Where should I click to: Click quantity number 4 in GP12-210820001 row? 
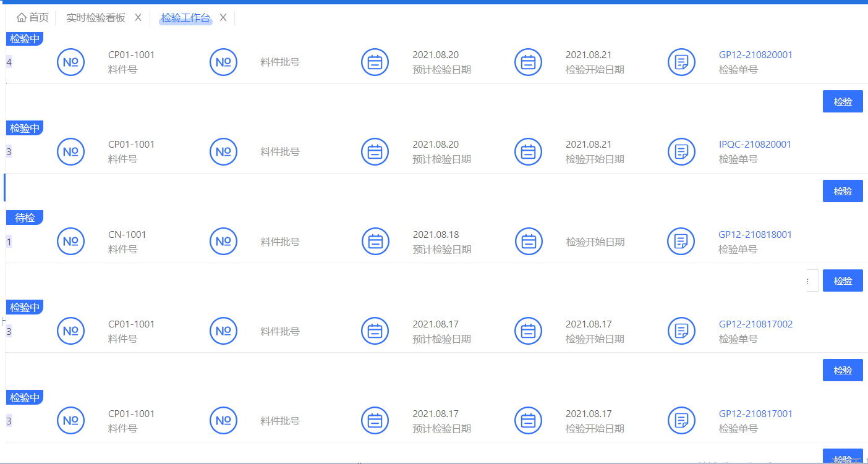pos(9,62)
